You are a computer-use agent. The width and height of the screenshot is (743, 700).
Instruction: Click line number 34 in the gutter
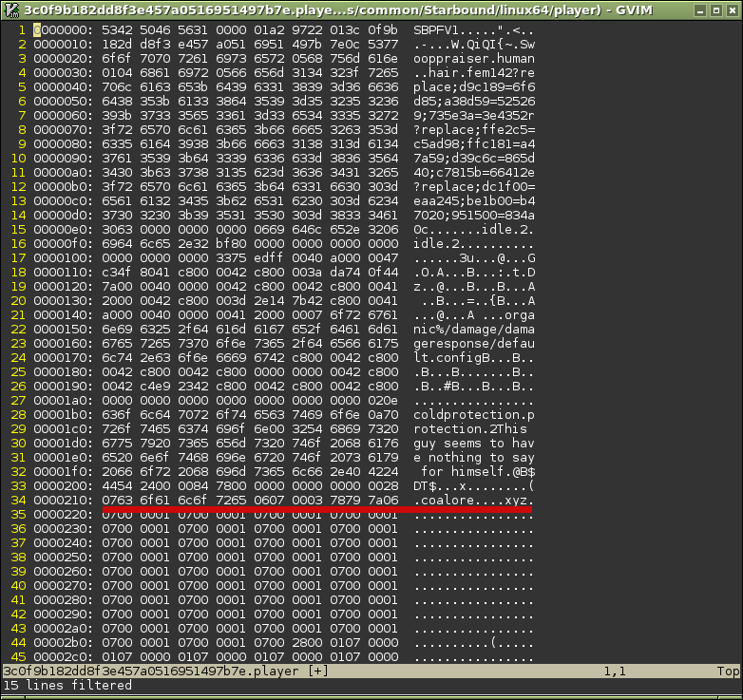[x=17, y=501]
